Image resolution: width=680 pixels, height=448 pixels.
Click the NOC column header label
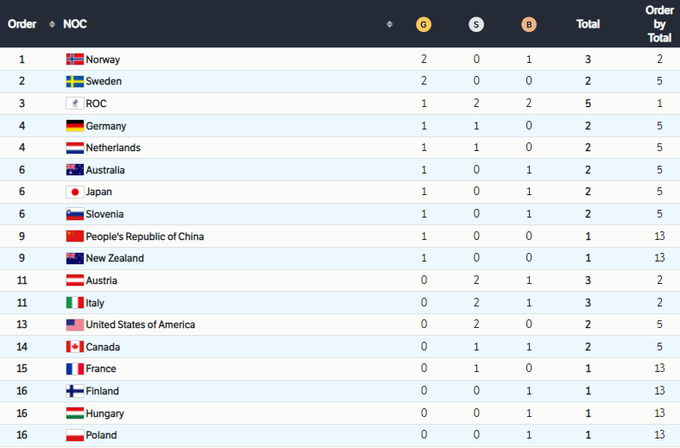(75, 23)
